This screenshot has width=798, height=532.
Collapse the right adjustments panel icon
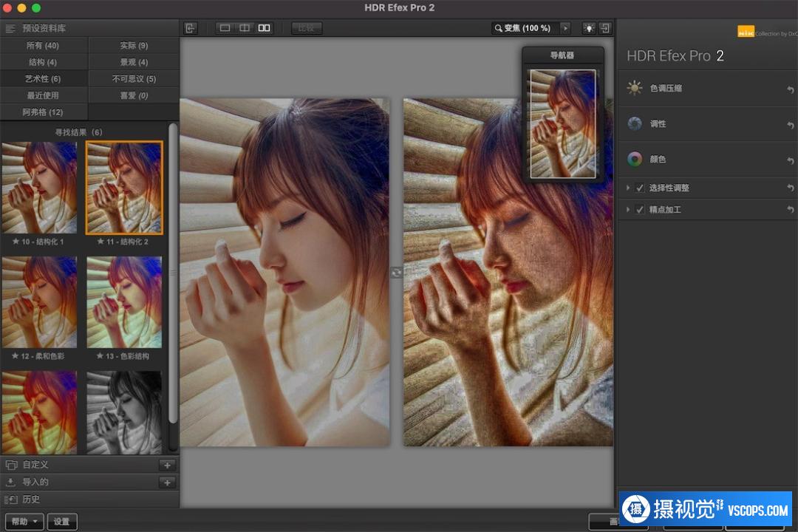pos(605,28)
